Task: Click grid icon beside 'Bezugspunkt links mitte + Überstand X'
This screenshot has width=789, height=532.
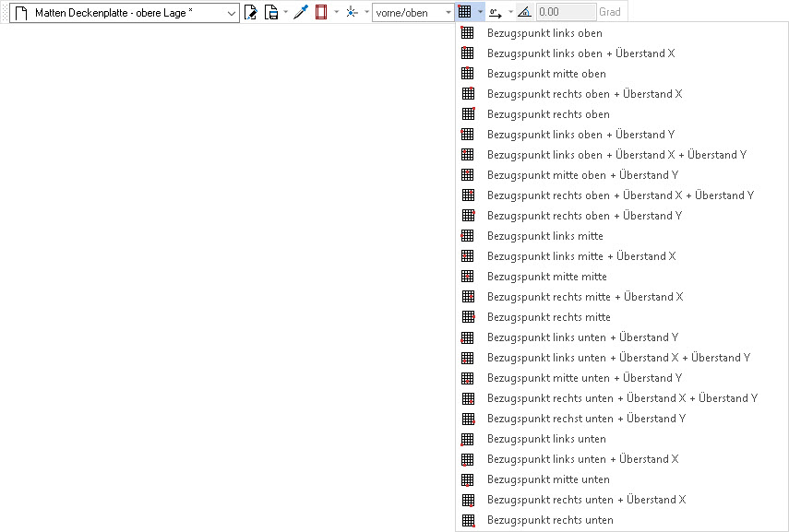Action: (468, 256)
